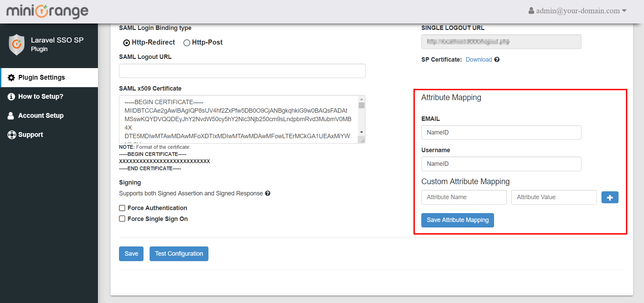Screen dimensions: 644x303
Task: Click the Signing help question icon
Action: click(x=268, y=193)
